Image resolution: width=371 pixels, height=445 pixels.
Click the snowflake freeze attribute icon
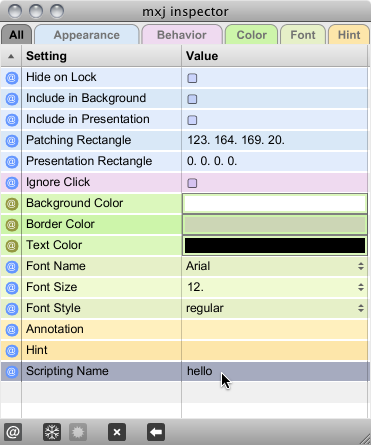click(52, 432)
